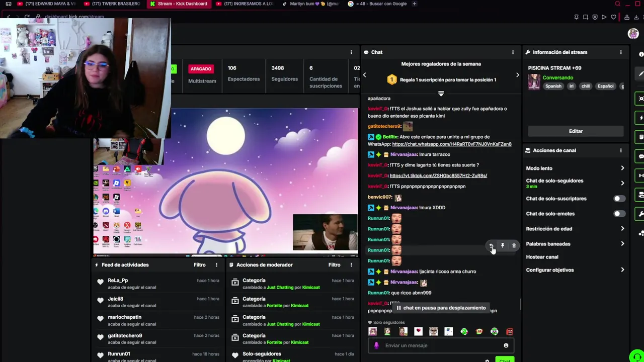Click the Enviar un mensaje input field

pyautogui.click(x=441, y=345)
